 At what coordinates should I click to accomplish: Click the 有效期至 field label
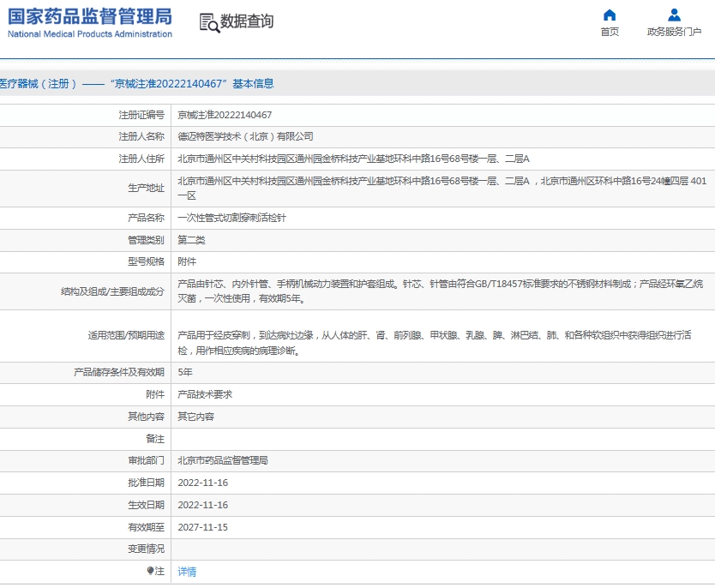[x=146, y=527]
